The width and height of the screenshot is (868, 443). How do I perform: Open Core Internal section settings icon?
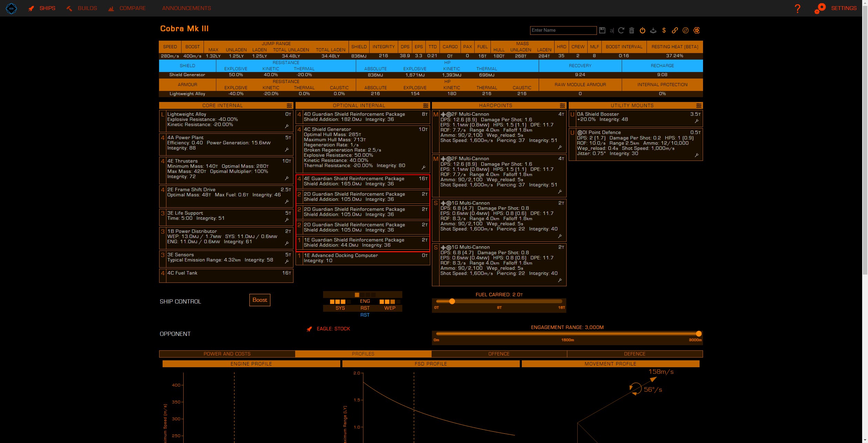289,105
